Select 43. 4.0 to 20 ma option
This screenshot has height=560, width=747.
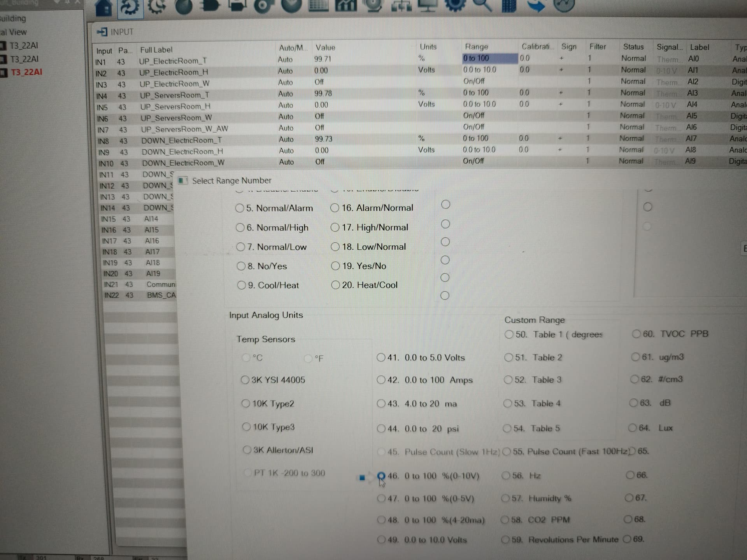point(381,404)
